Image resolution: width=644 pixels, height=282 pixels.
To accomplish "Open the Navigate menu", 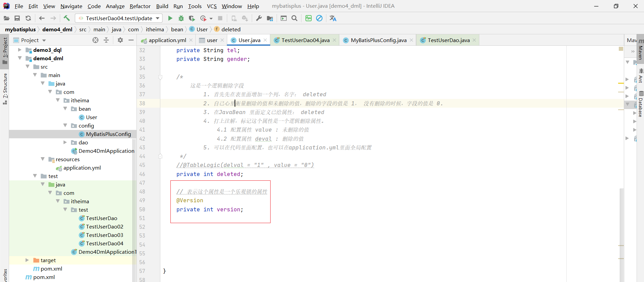I will click(71, 6).
